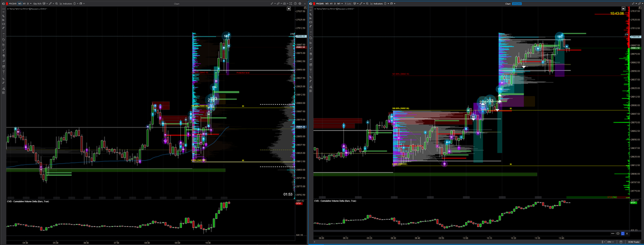Expand window layout dropdown in right chart
The image size is (644, 245).
(394, 3)
